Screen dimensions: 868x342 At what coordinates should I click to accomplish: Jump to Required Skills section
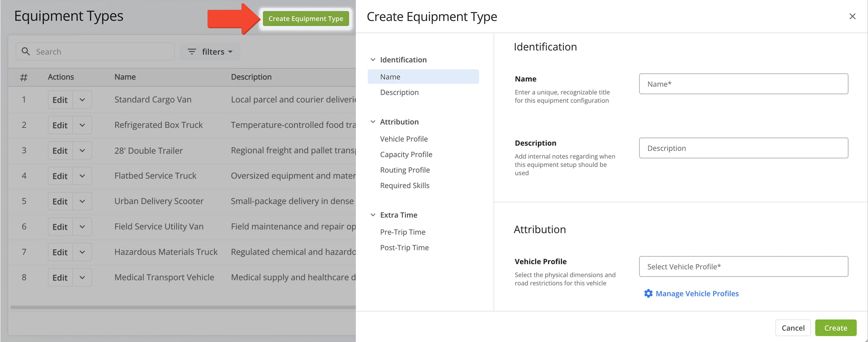405,185
